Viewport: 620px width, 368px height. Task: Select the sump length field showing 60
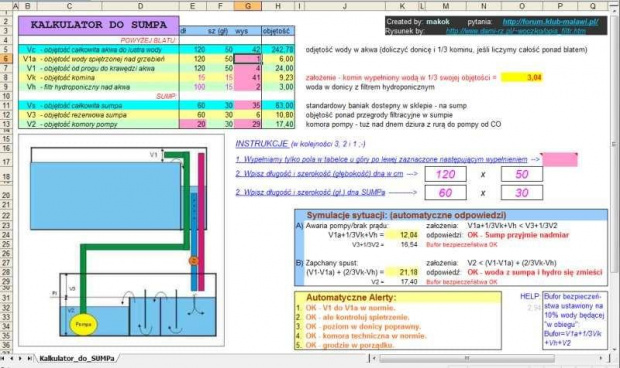coord(445,193)
